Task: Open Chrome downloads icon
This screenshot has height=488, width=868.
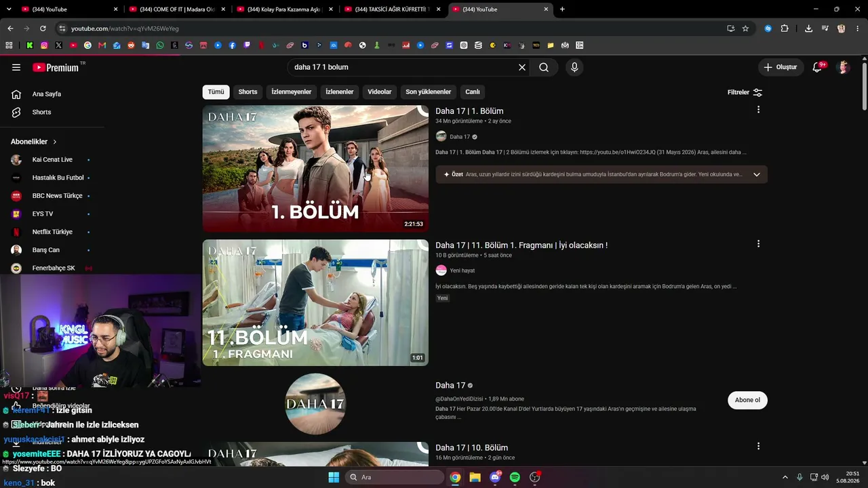Action: click(808, 28)
